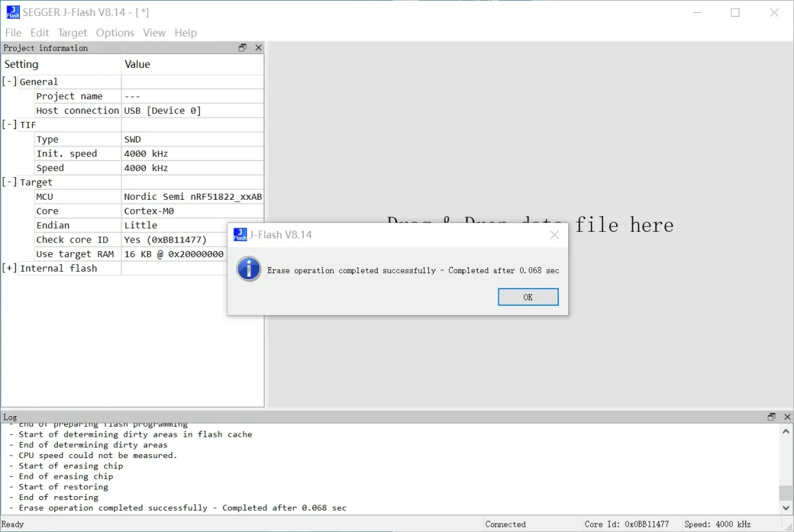Undock the Project information panel
This screenshot has width=794, height=532.
tap(242, 47)
